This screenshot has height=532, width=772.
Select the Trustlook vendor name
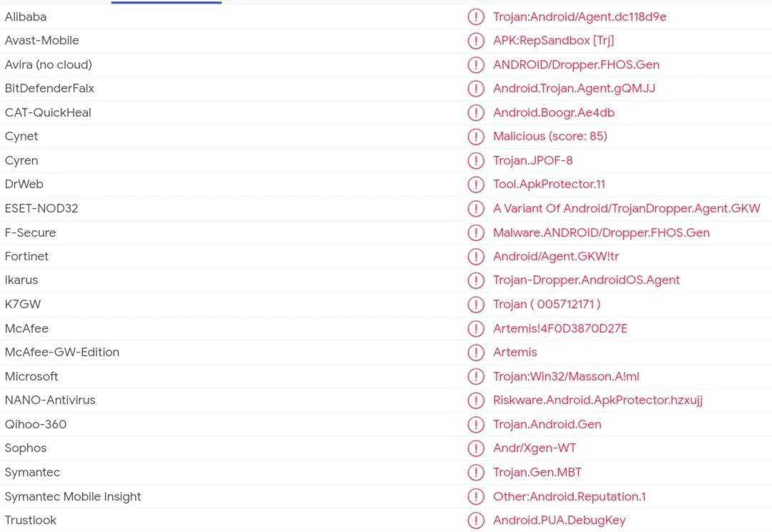point(31,520)
